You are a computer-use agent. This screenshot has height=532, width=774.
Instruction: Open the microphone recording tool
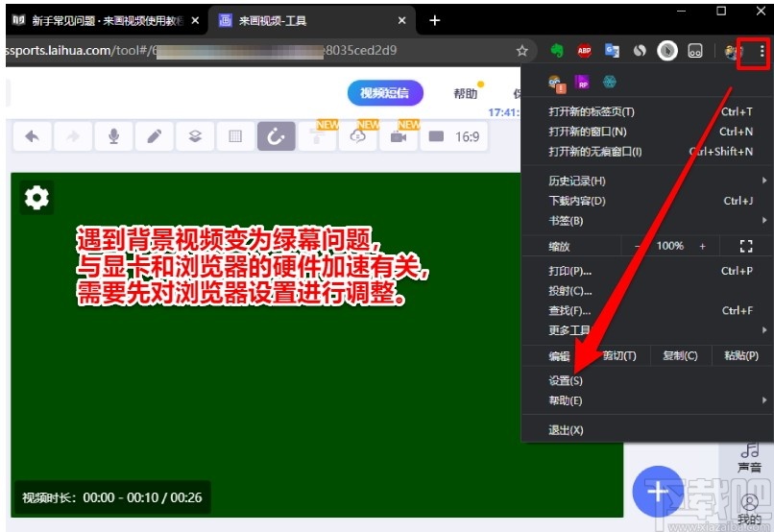coord(113,136)
